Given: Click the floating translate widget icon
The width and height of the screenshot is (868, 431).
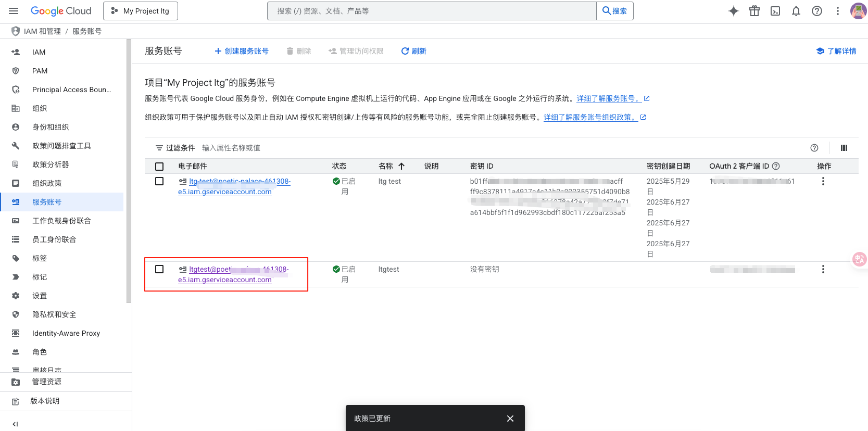Looking at the screenshot, I should 860,259.
